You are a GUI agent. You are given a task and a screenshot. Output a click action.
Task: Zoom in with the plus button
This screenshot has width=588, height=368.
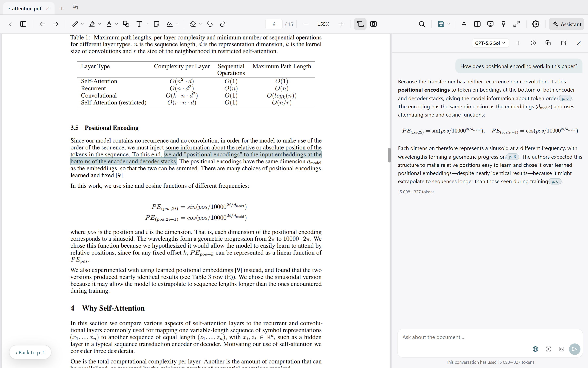pos(341,24)
